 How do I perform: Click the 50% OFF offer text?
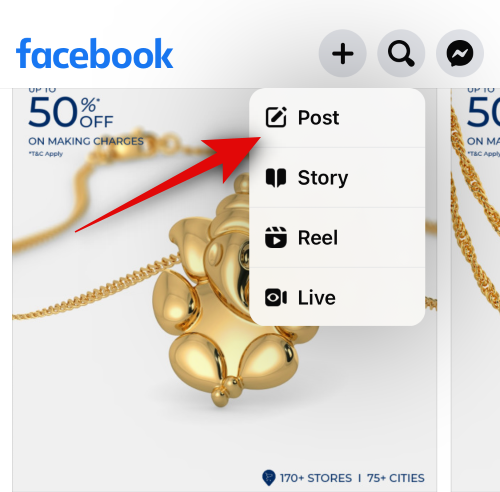click(x=71, y=112)
